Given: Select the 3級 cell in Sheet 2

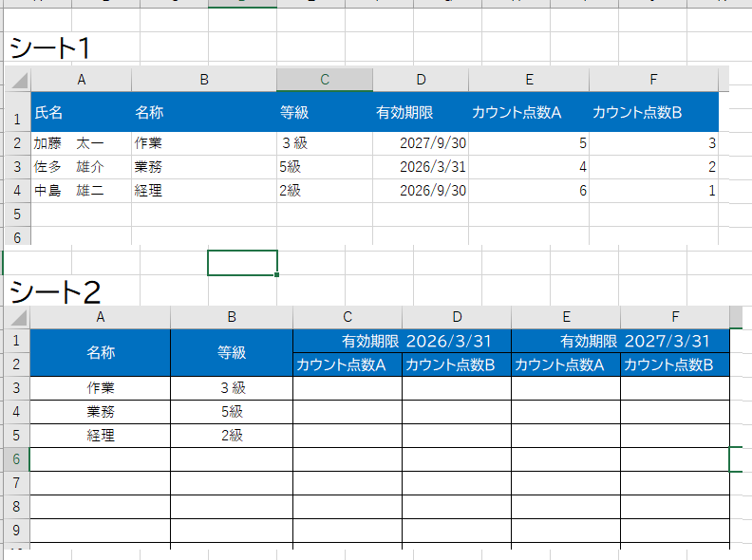Looking at the screenshot, I should (x=232, y=388).
